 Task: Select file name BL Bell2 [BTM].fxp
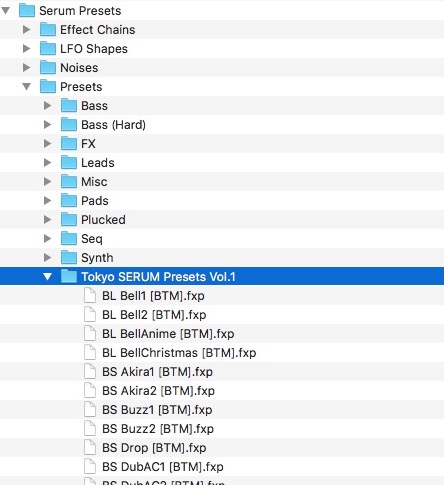pos(154,315)
